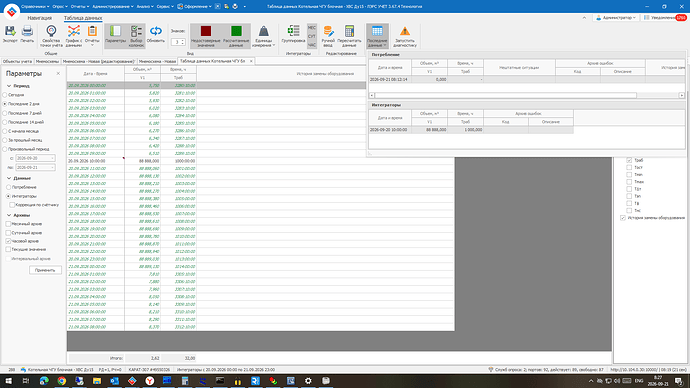Screen dimensions: 690x388
Task: Open Справочники menu
Action: pos(35,7)
